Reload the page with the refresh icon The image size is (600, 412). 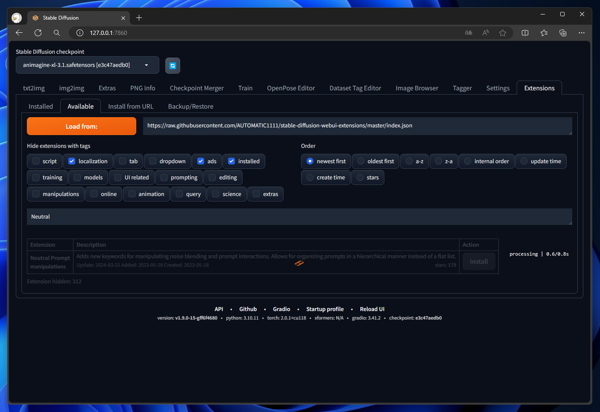(x=38, y=33)
